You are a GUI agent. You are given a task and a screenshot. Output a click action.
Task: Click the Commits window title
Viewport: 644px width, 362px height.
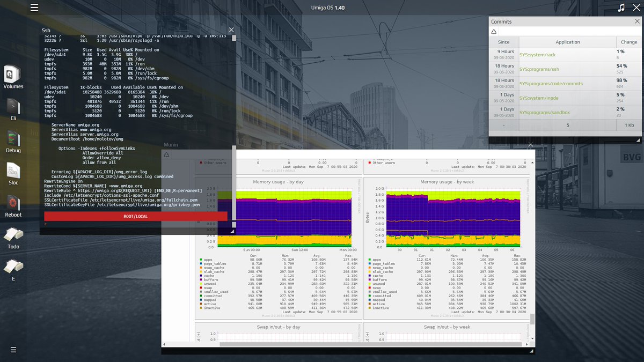pyautogui.click(x=501, y=21)
